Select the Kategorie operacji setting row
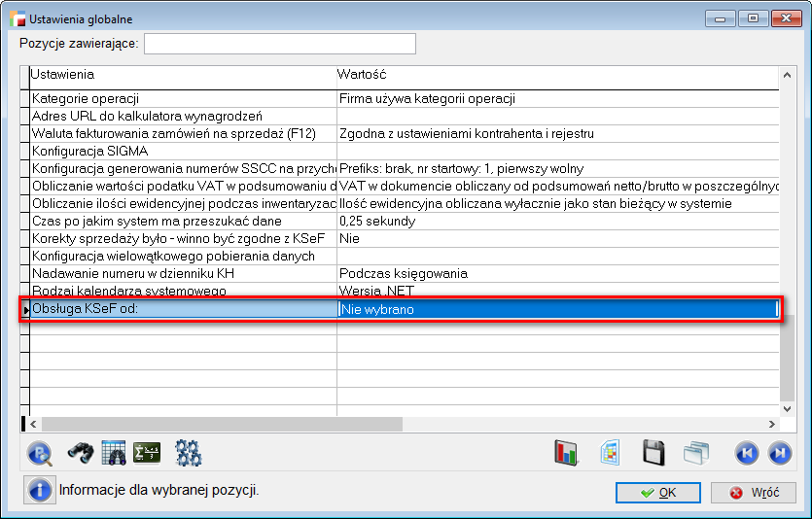Viewport: 812px width, 519px height. point(183,98)
